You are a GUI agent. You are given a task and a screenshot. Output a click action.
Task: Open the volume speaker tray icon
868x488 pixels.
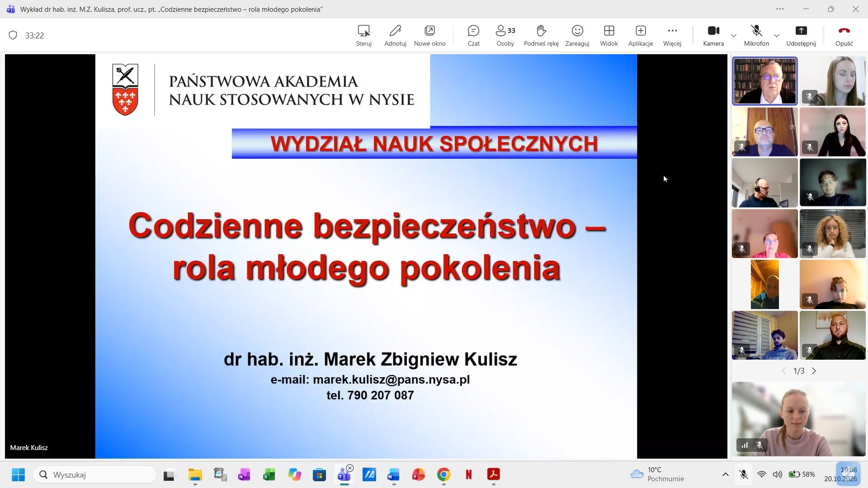(777, 474)
